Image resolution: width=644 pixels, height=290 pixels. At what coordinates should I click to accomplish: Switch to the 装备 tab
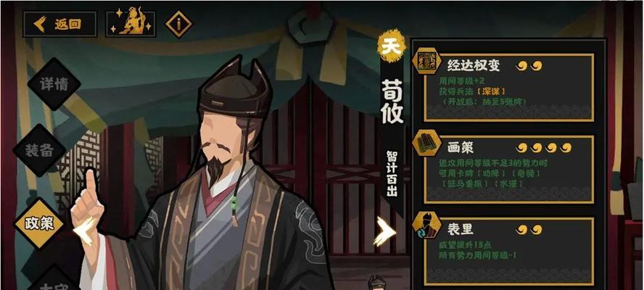coord(39,150)
